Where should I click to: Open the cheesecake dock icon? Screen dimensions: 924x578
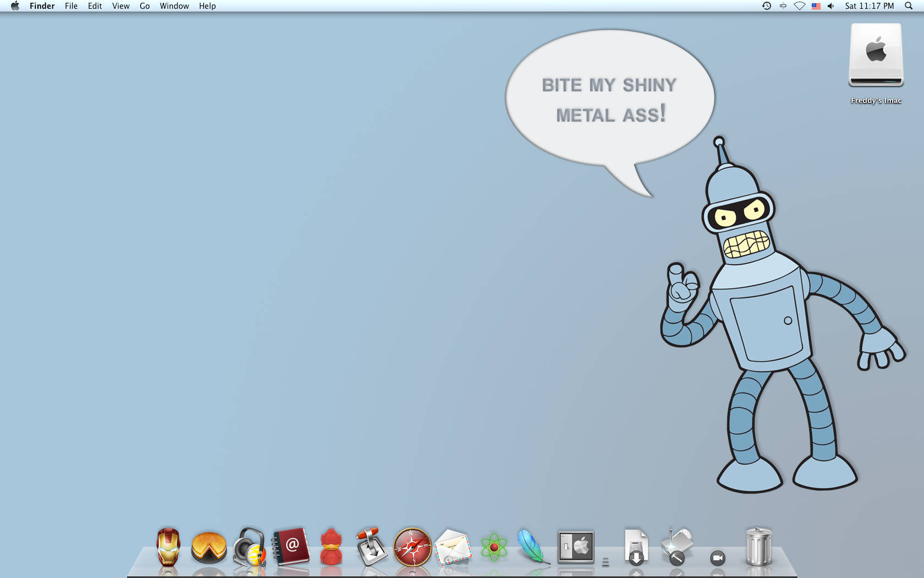click(209, 548)
